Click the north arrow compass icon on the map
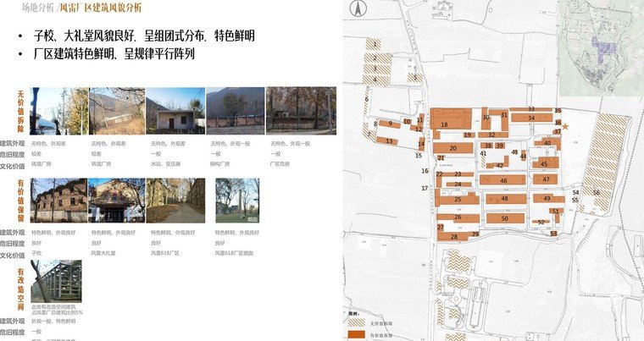 (x=358, y=8)
